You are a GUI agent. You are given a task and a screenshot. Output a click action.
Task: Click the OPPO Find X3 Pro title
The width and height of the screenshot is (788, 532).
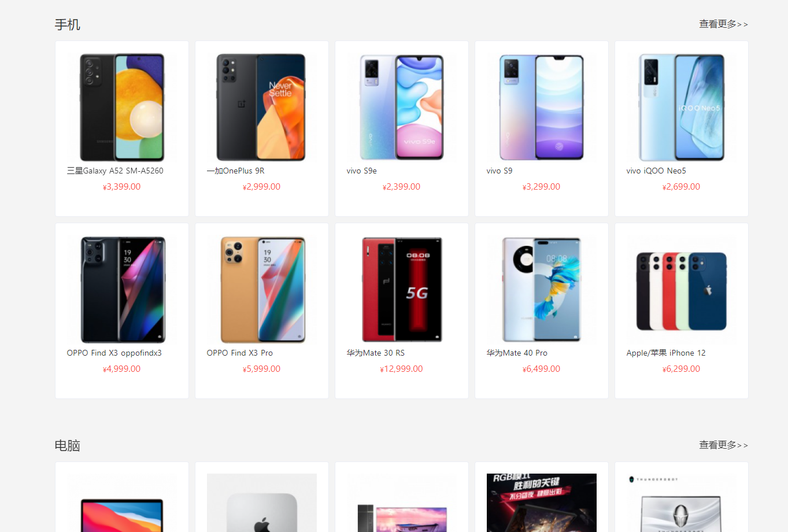coord(240,353)
